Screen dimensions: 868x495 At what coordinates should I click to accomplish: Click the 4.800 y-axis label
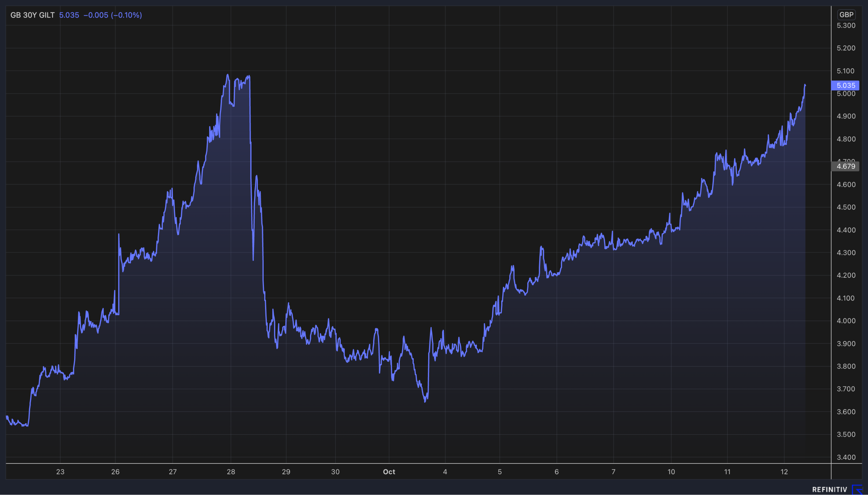[x=846, y=139]
